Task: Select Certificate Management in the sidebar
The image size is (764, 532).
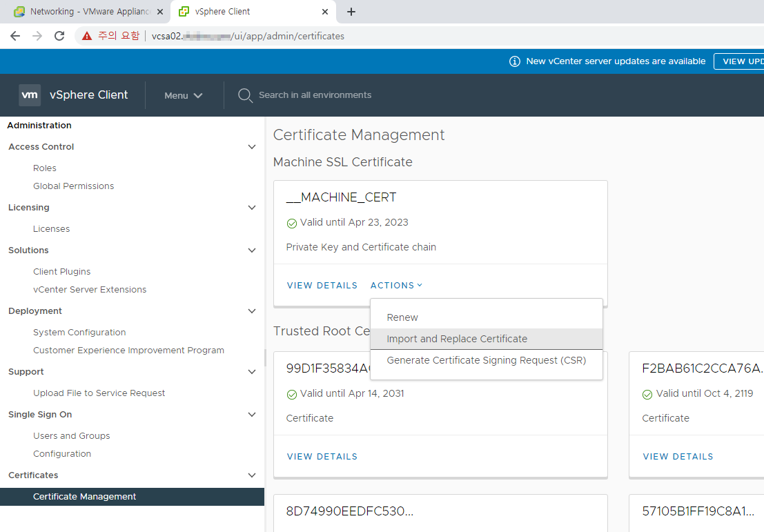Action: point(132,496)
